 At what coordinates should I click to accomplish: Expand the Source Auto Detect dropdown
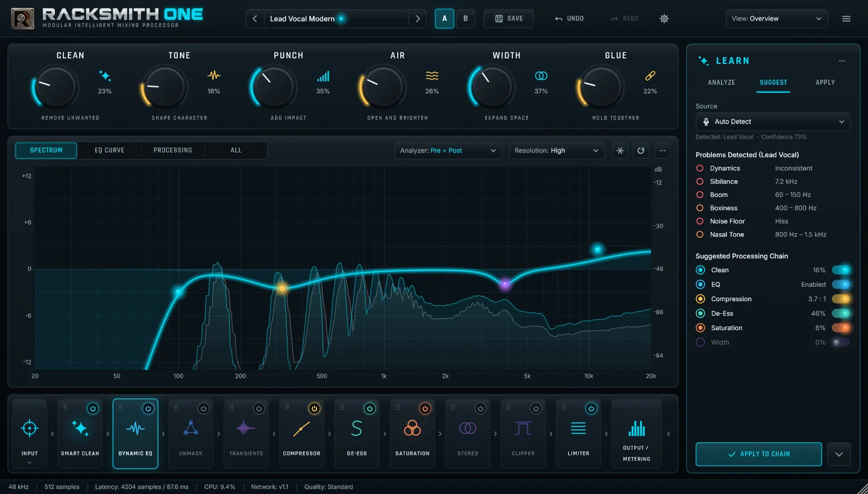pyautogui.click(x=773, y=122)
